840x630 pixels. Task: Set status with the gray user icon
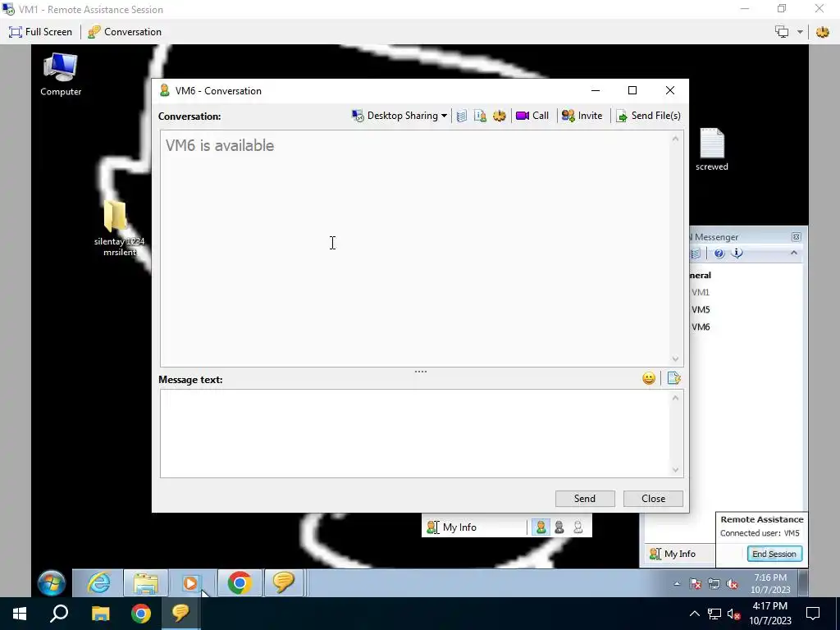(559, 527)
